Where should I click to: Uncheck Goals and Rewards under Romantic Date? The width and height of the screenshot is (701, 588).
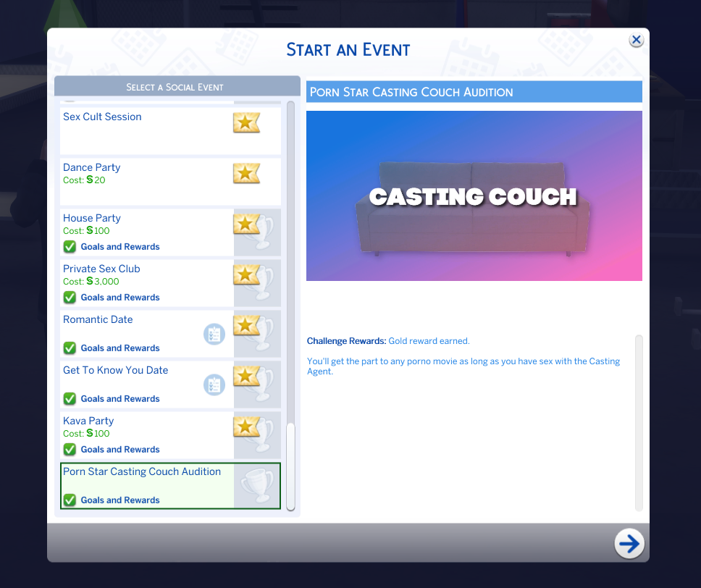70,348
